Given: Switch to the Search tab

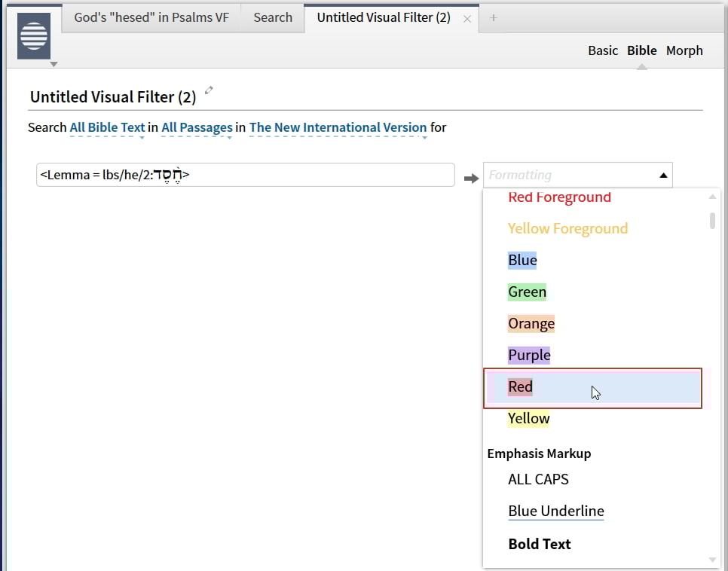Looking at the screenshot, I should pyautogui.click(x=273, y=17).
